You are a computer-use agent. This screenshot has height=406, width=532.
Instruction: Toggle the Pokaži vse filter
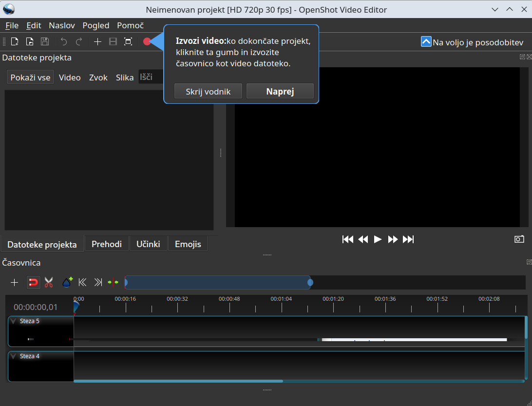30,77
